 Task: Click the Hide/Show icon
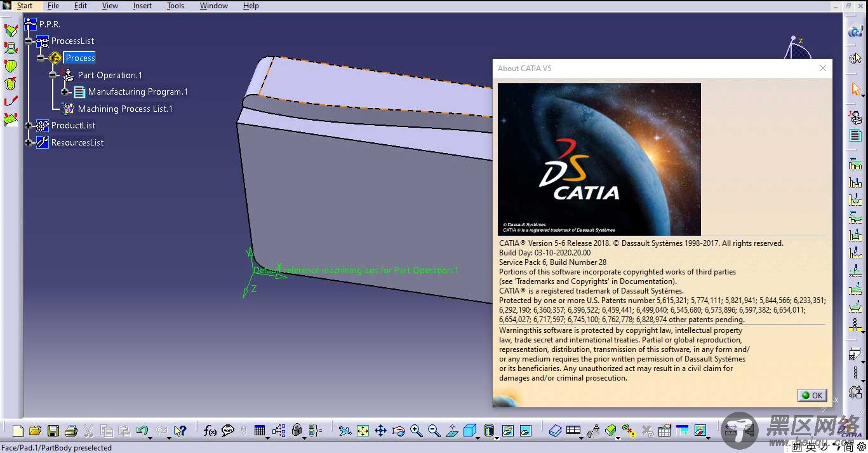coord(507,431)
